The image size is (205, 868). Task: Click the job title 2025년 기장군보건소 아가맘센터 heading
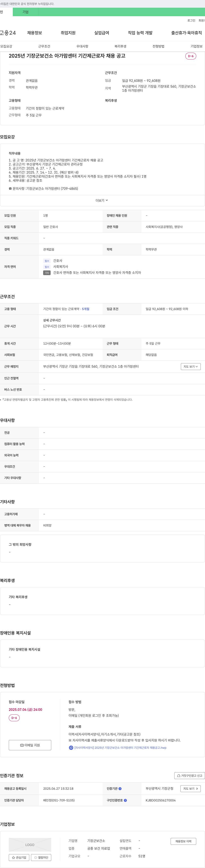coord(67,56)
